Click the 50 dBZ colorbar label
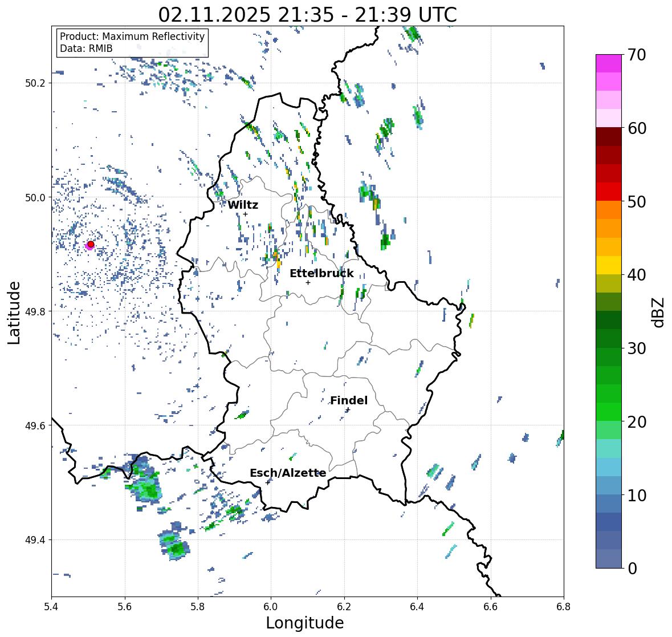Viewport: 672px width, 637px height. click(637, 201)
